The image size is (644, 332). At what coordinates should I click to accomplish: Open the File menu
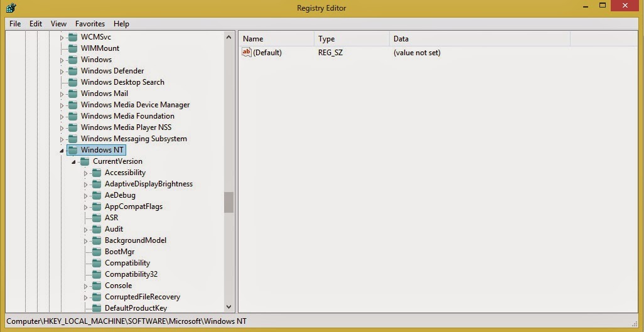15,24
